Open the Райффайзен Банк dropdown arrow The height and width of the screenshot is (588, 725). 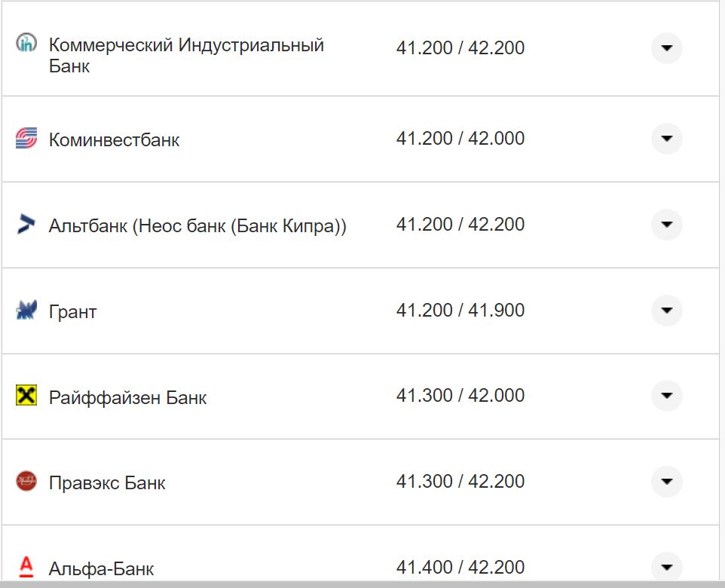click(666, 396)
